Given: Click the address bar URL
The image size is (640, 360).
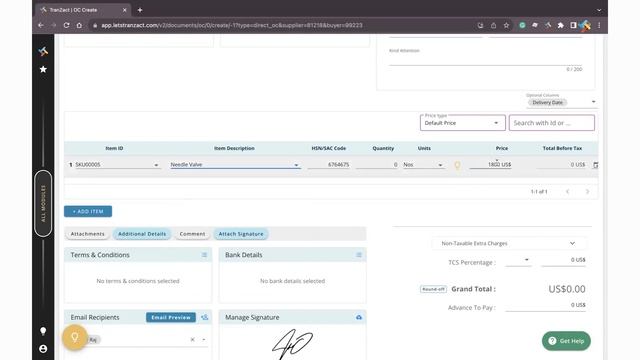Looking at the screenshot, I should coord(232,25).
